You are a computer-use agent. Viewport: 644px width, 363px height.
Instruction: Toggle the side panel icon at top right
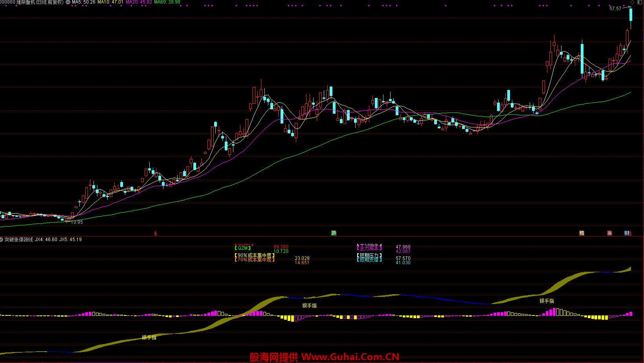pyautogui.click(x=640, y=2)
